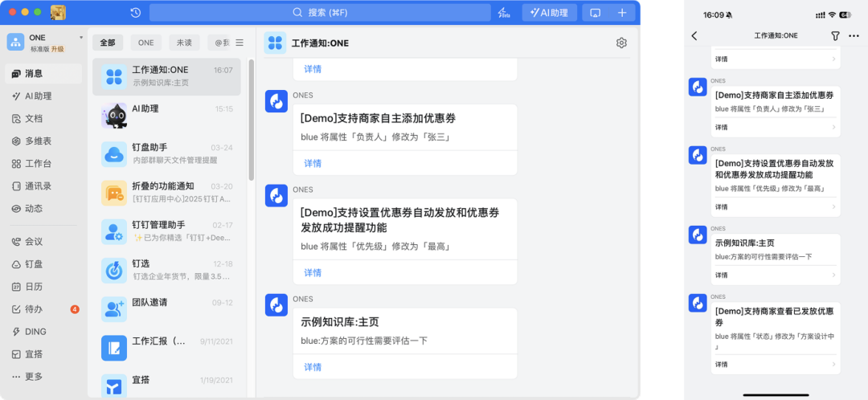The height and width of the screenshot is (400, 868).
Task: Tap 详情 under 优惠券自动发放 card in phone
Action: [776, 206]
